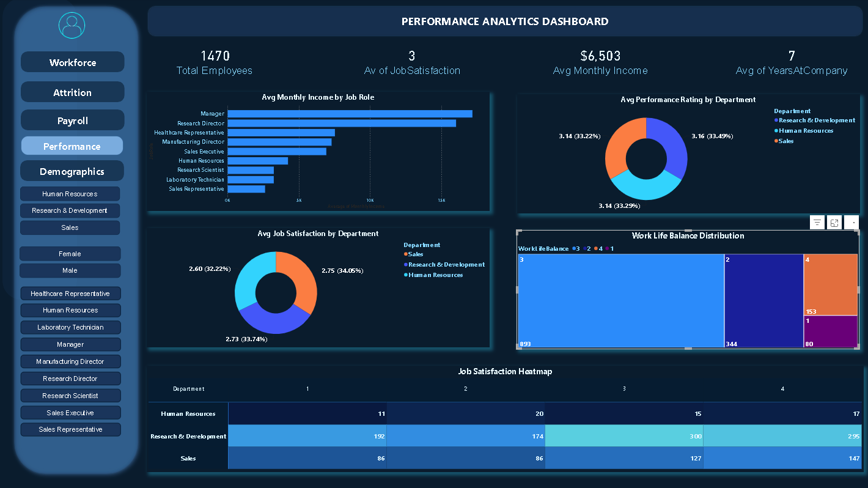868x488 pixels.
Task: Click heatmap cell with value 300
Action: (x=624, y=436)
